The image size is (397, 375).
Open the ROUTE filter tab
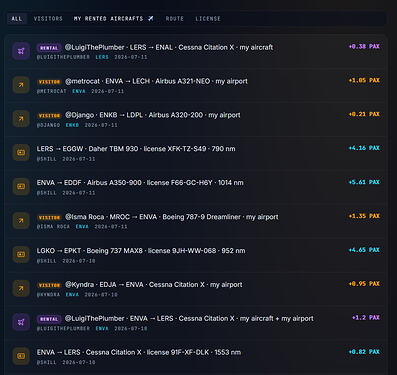[175, 19]
